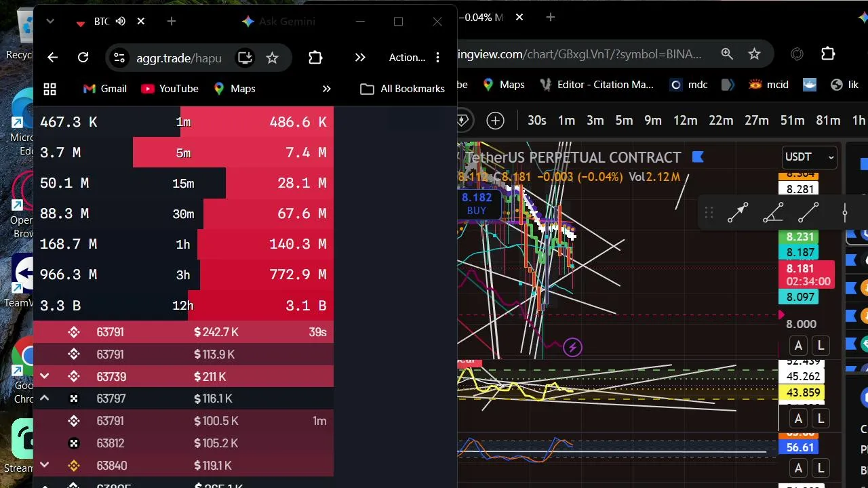This screenshot has width=868, height=488.
Task: Toggle auto scale A below 8.000 price
Action: point(798,346)
